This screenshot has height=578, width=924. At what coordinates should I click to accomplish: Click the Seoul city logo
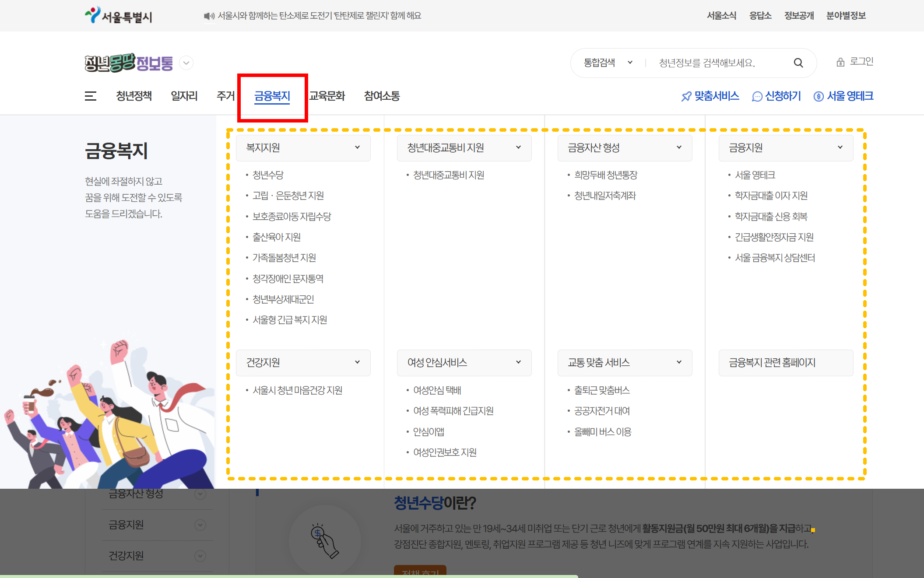click(x=118, y=16)
